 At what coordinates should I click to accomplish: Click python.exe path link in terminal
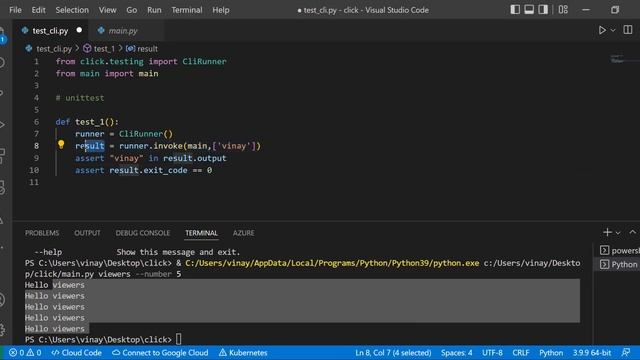point(332,263)
